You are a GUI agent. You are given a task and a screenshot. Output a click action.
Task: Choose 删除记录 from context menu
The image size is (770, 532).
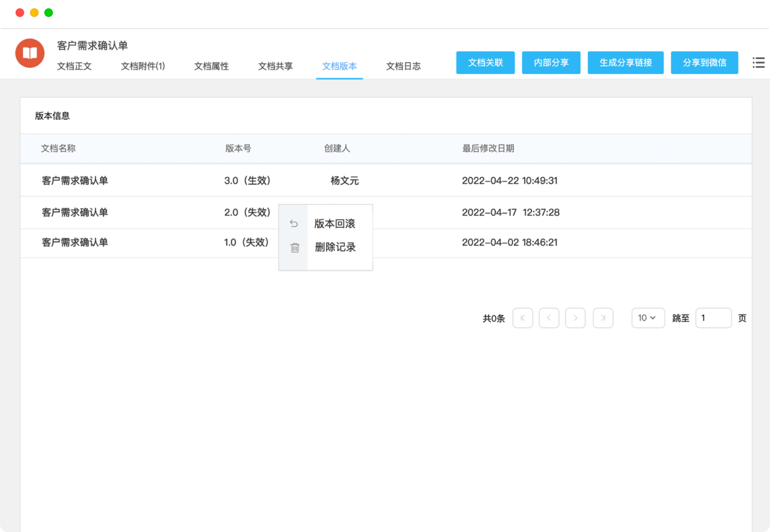pyautogui.click(x=335, y=247)
